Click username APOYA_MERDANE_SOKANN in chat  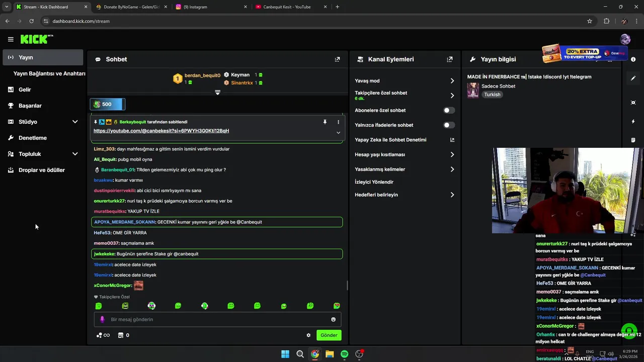[x=124, y=222]
